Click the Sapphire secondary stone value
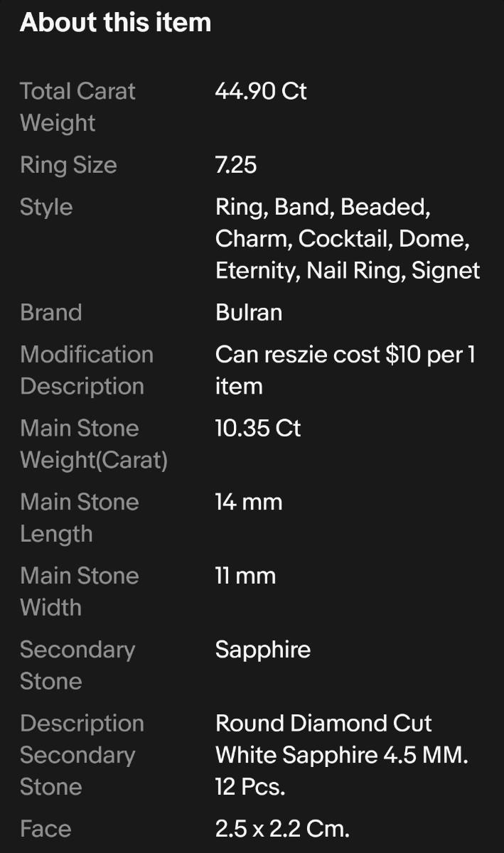Viewport: 504px width, 853px height. pos(263,650)
